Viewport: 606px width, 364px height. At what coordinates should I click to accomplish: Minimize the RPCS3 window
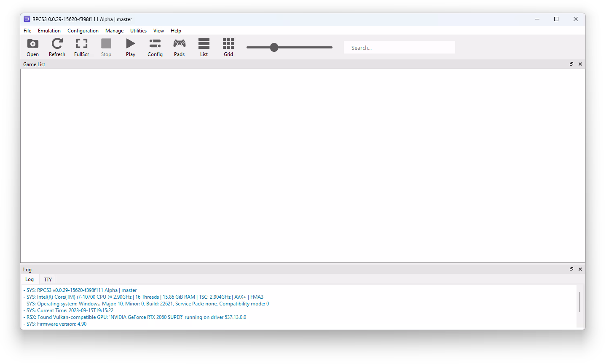pos(537,19)
